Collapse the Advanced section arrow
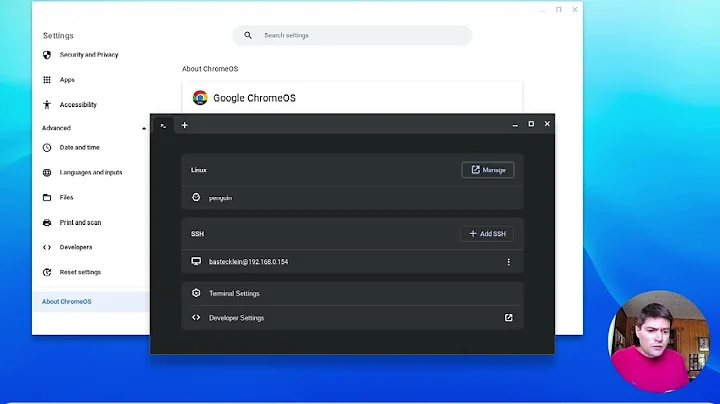This screenshot has height=404, width=720. pyautogui.click(x=144, y=129)
